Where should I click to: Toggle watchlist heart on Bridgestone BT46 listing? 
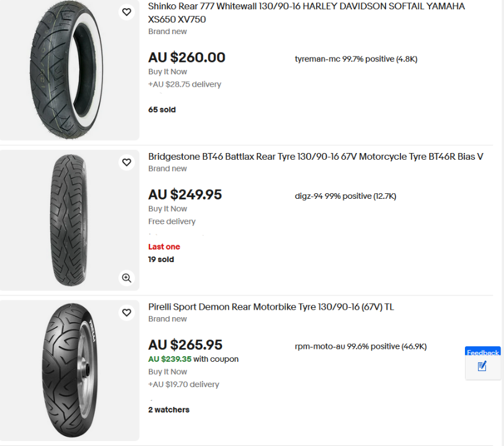click(126, 162)
